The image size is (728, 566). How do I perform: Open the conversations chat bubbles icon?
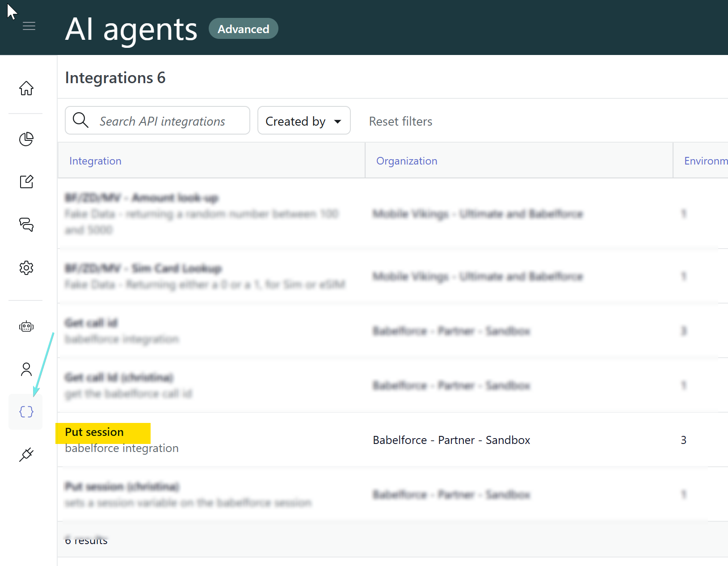click(x=26, y=224)
